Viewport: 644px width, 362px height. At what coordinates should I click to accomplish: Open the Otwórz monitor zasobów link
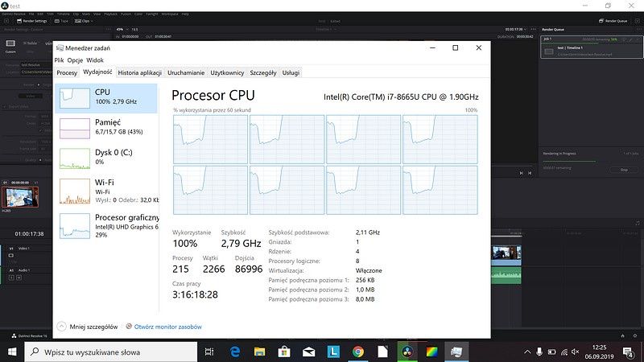pos(168,327)
